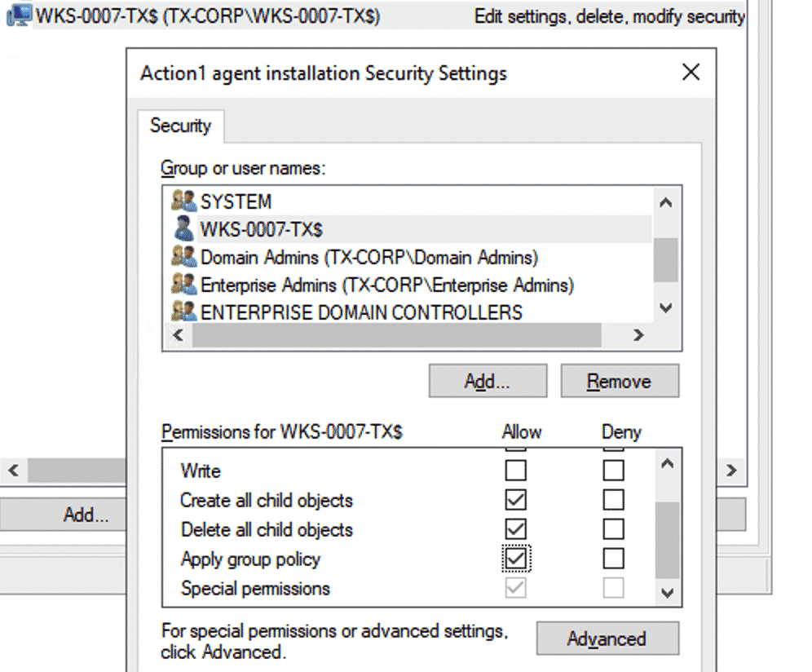Close the Security Settings dialog

pos(691,72)
